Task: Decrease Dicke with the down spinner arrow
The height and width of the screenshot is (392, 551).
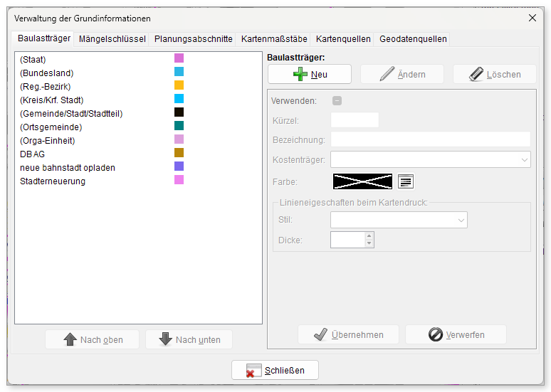Action: point(369,243)
